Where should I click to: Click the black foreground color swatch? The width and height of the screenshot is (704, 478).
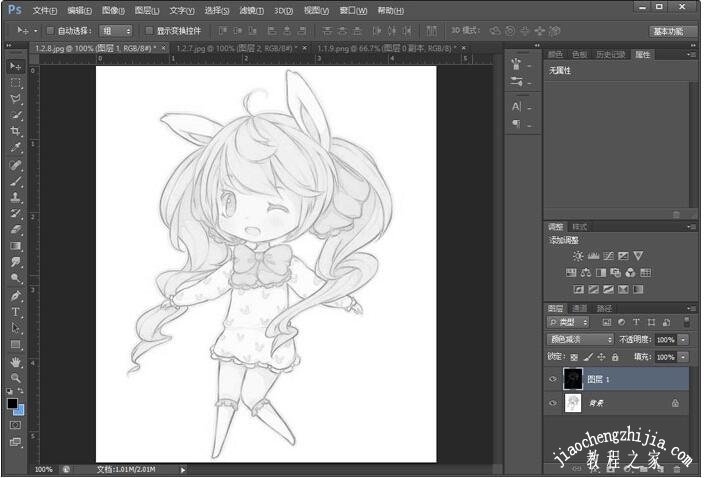pyautogui.click(x=13, y=403)
